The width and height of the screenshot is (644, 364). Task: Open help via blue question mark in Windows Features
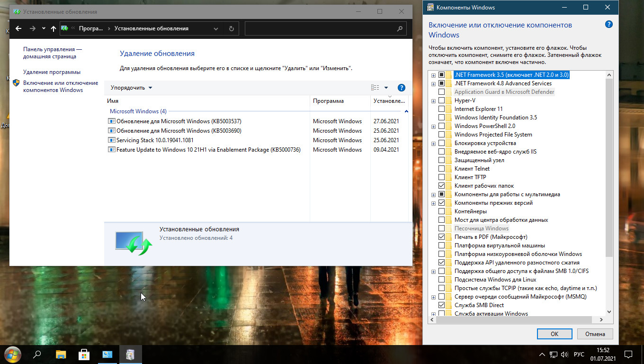[x=609, y=25]
